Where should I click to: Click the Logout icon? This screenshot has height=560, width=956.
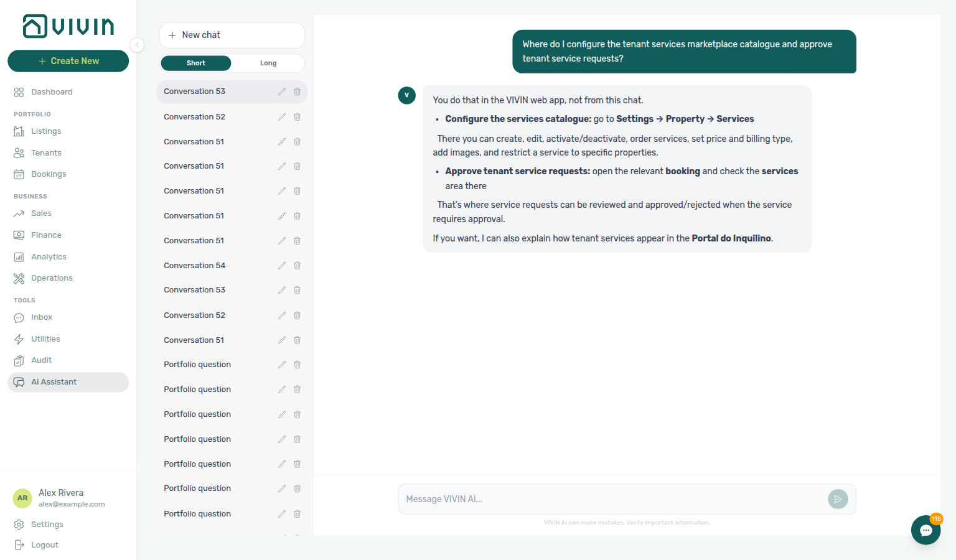click(19, 545)
